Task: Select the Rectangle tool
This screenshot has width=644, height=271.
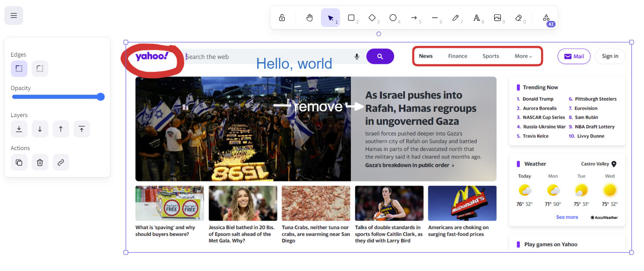Action: pyautogui.click(x=351, y=18)
